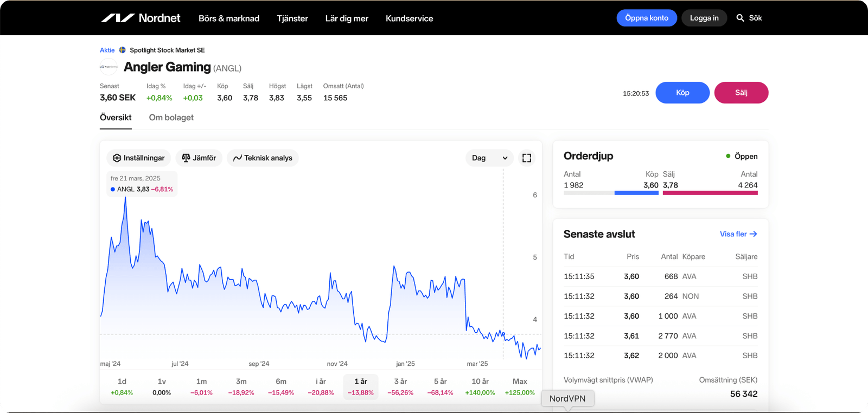This screenshot has width=868, height=413.
Task: Expand chart to fullscreen
Action: pyautogui.click(x=527, y=158)
